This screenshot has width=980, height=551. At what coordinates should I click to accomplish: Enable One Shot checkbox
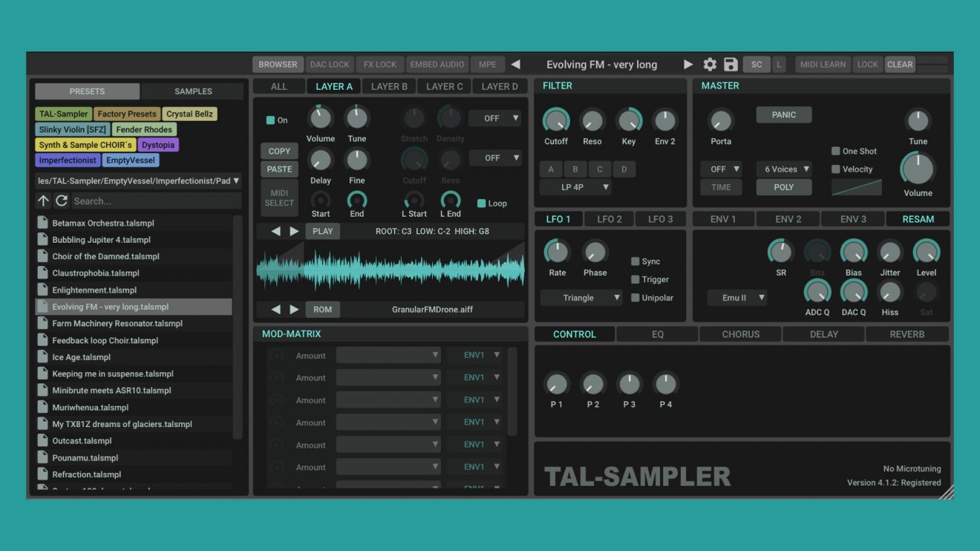835,151
